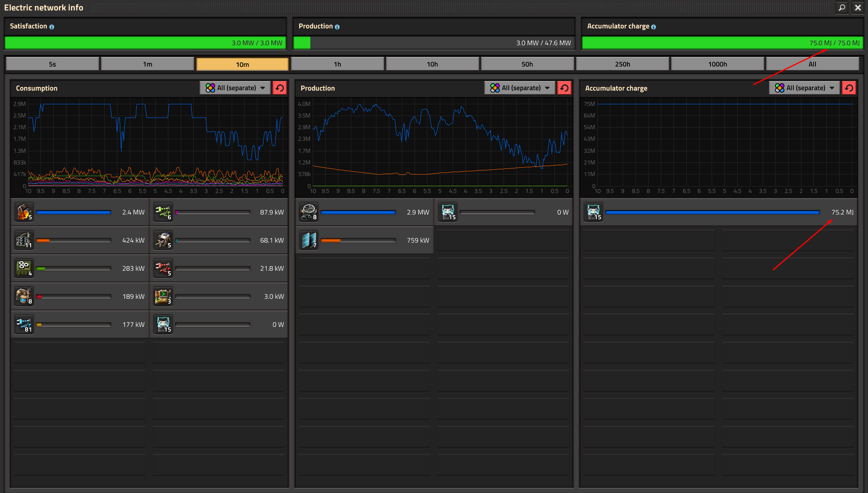Click the info icon beside the top Production label
The height and width of the screenshot is (493, 868).
[x=337, y=27]
